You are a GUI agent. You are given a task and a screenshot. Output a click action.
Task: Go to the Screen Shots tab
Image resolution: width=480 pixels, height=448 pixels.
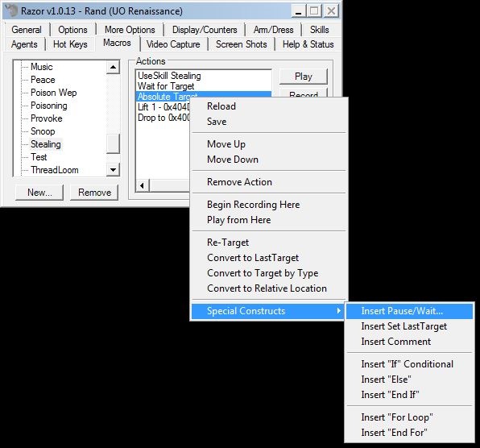tap(242, 44)
